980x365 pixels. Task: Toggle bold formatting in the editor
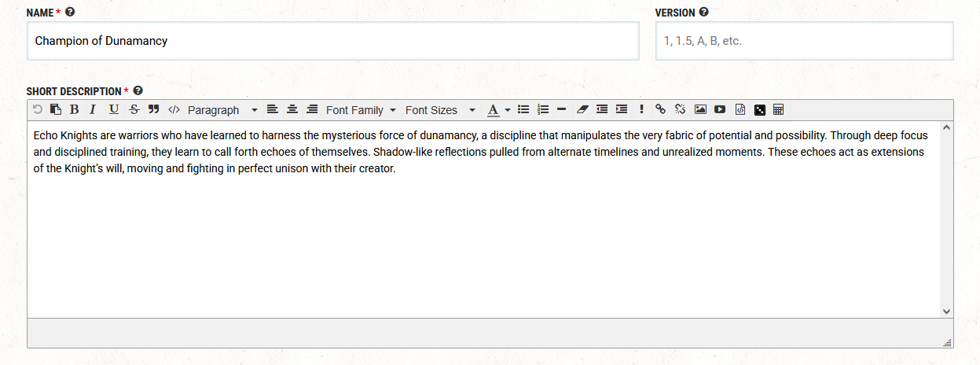[x=74, y=109]
